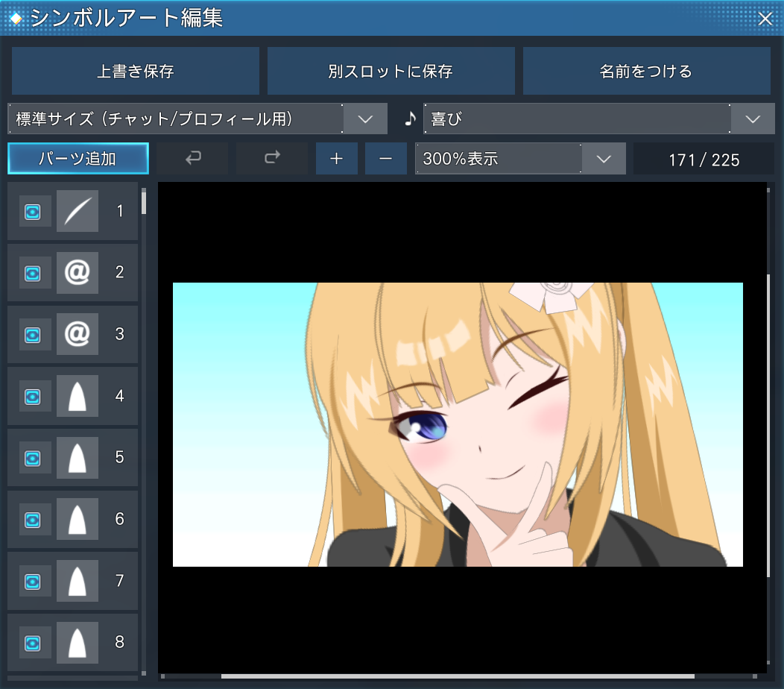Select layer row number 2
784x689 pixels.
[x=72, y=273]
